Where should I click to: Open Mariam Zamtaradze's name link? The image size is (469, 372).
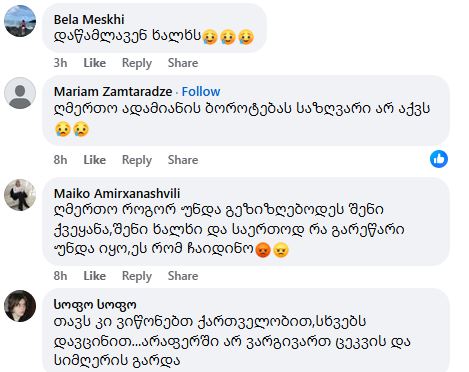[113, 91]
